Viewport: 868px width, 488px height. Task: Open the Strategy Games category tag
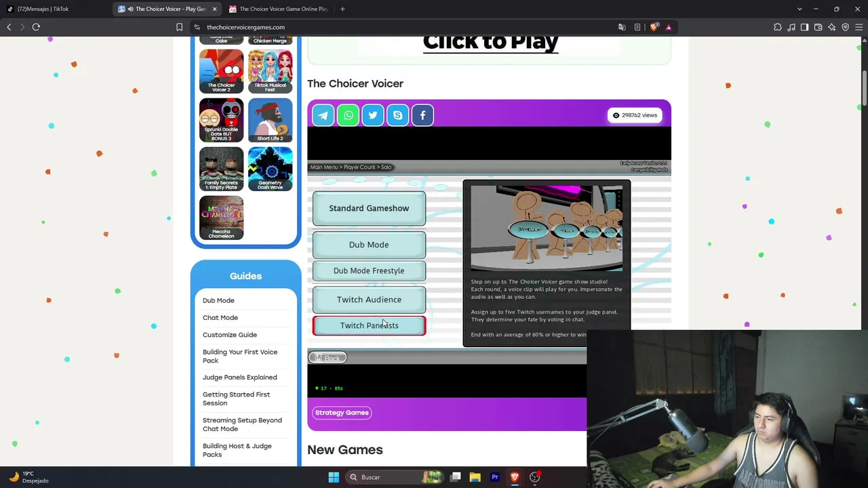tap(342, 413)
